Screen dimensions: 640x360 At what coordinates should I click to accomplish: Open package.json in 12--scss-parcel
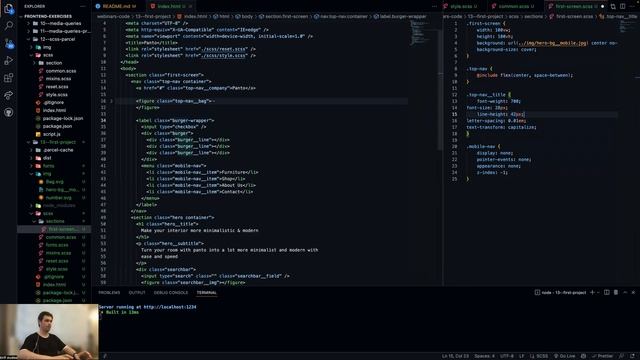[x=57, y=127]
